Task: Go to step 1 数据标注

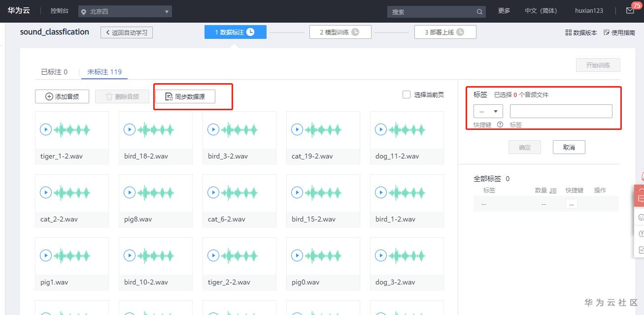Action: (x=236, y=32)
